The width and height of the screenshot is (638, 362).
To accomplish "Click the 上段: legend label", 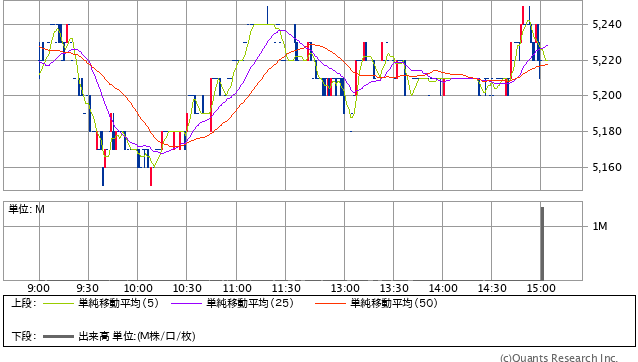I will pos(24,303).
